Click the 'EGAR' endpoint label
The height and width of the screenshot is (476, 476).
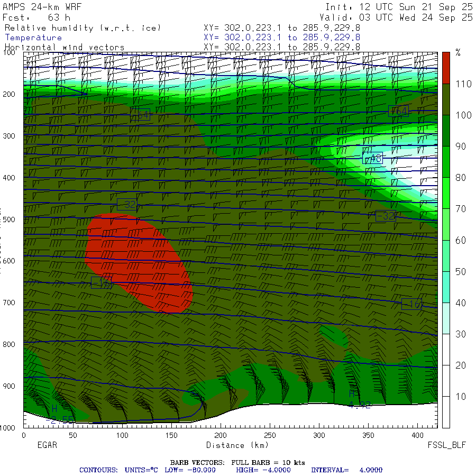tap(47, 445)
